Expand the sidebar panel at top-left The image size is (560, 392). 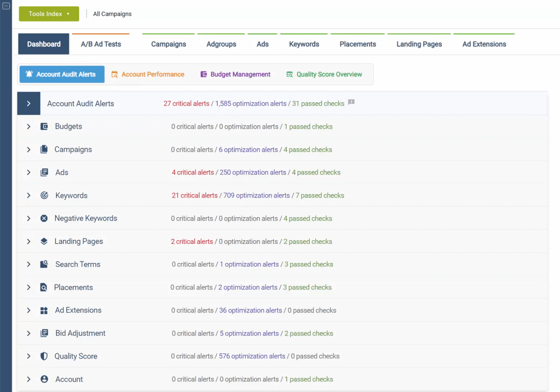pos(6,6)
